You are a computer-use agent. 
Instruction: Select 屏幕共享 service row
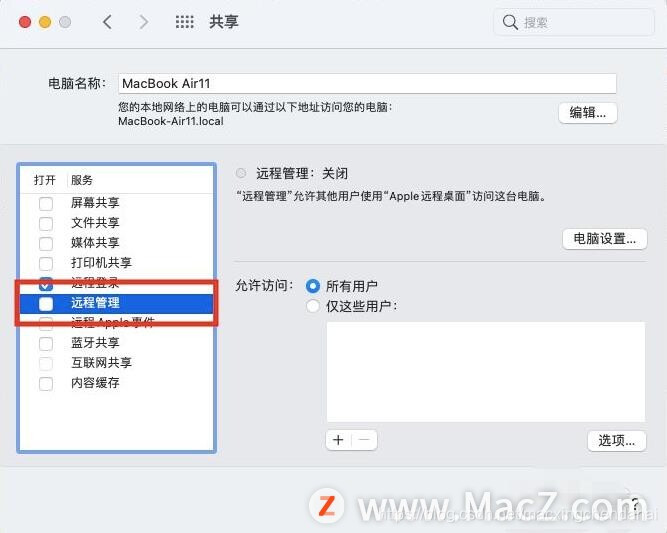click(x=116, y=203)
